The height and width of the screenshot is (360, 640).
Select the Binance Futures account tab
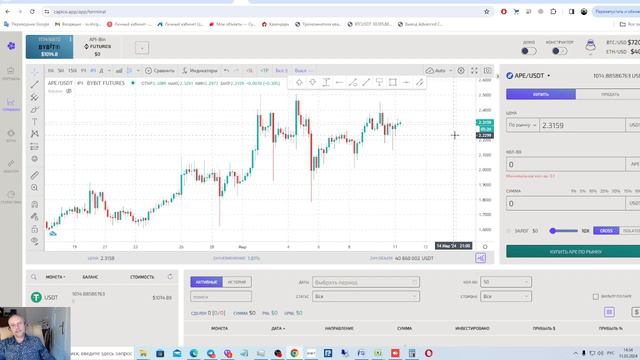coord(98,47)
